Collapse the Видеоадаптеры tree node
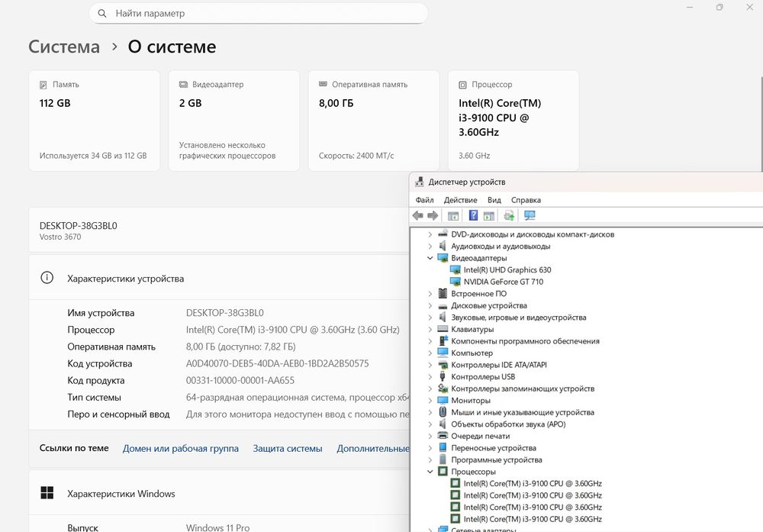 (430, 258)
